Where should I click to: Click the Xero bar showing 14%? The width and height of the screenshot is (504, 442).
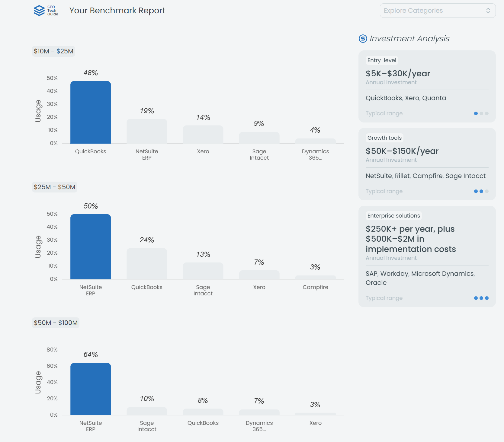pyautogui.click(x=203, y=135)
